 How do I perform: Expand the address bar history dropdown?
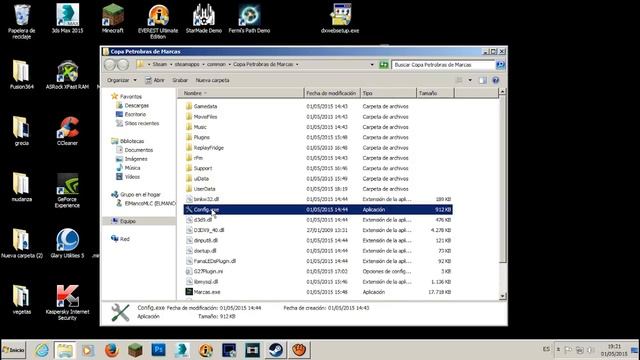click(372, 64)
